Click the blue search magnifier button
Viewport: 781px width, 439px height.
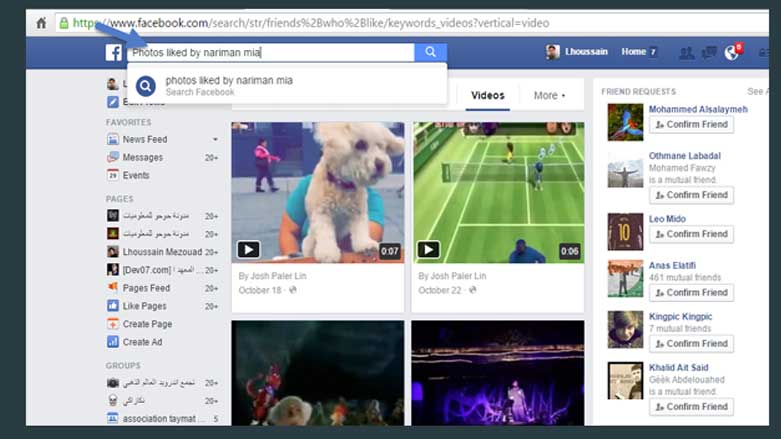430,53
